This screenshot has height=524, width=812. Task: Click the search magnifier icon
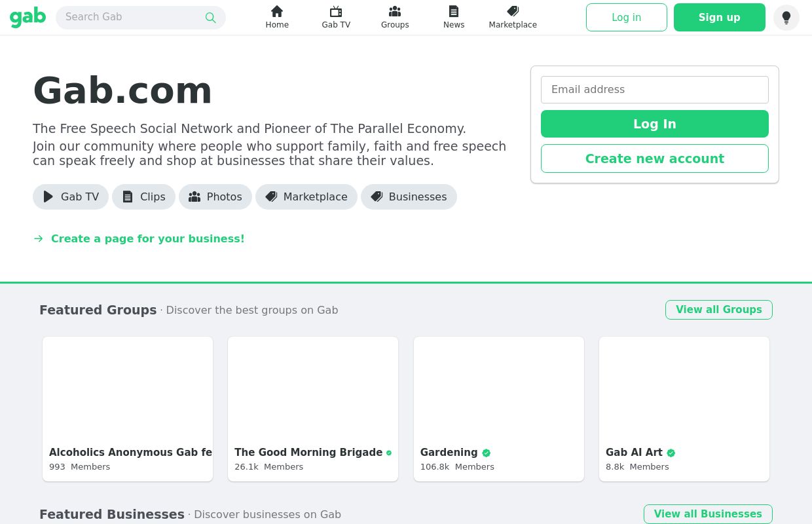coord(210,18)
